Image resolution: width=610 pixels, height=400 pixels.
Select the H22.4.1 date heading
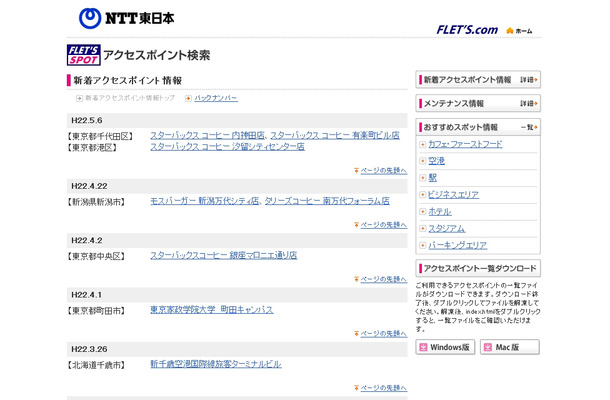click(x=86, y=295)
